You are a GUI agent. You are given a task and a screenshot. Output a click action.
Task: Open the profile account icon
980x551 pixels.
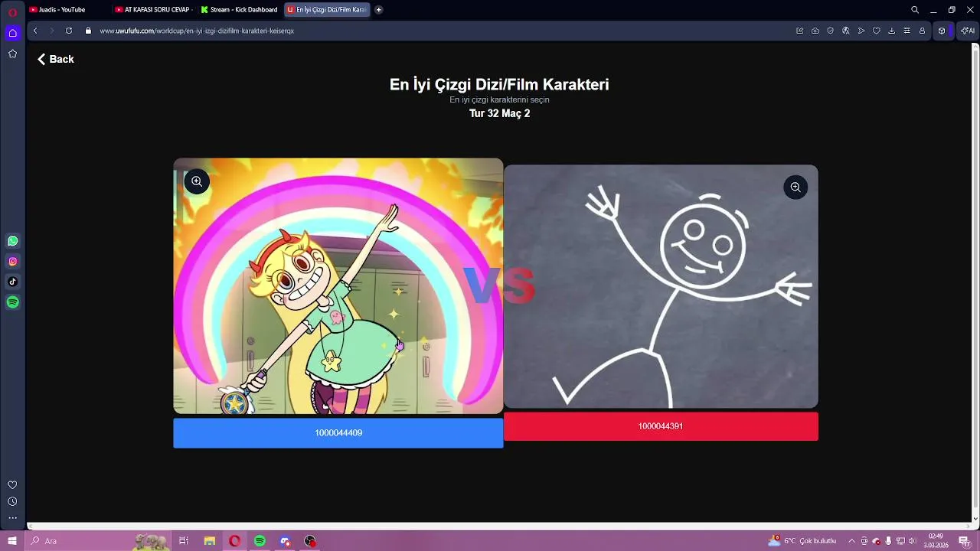coord(923,31)
